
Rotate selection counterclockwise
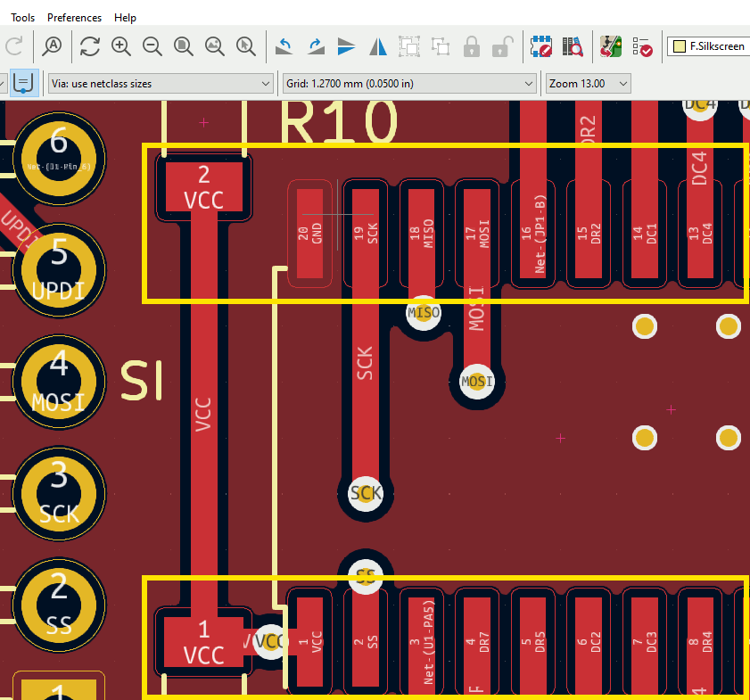pyautogui.click(x=284, y=45)
